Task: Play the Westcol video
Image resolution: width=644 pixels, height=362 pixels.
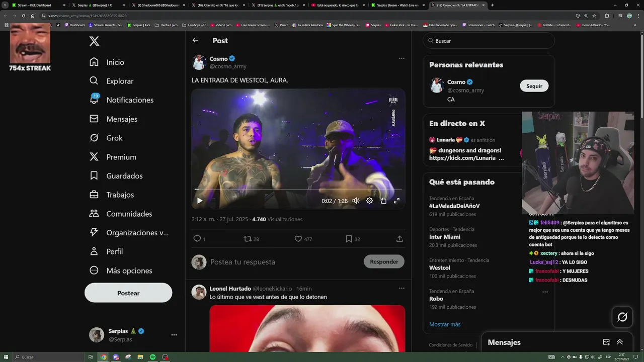Action: click(200, 201)
